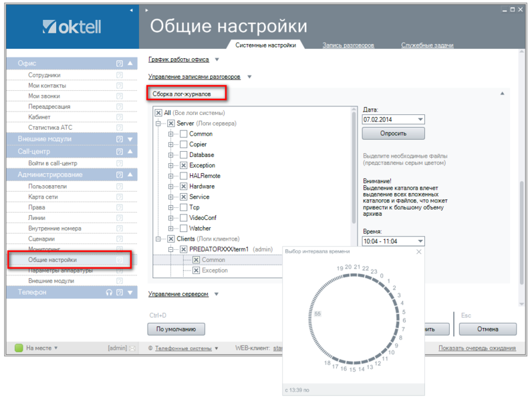The height and width of the screenshot is (401, 532).
Task: Open help icon in Call-центр header
Action: pyautogui.click(x=120, y=152)
